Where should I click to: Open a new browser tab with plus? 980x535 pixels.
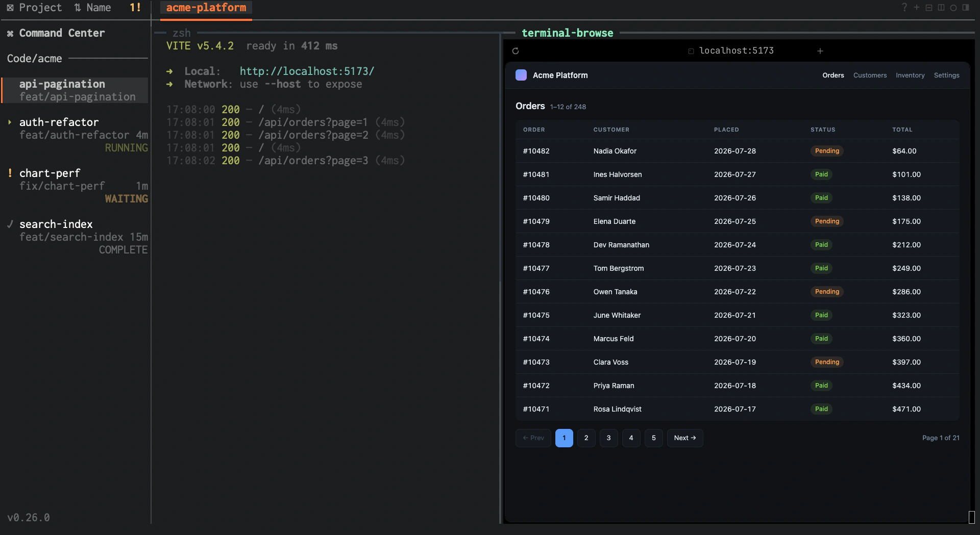[x=820, y=51]
